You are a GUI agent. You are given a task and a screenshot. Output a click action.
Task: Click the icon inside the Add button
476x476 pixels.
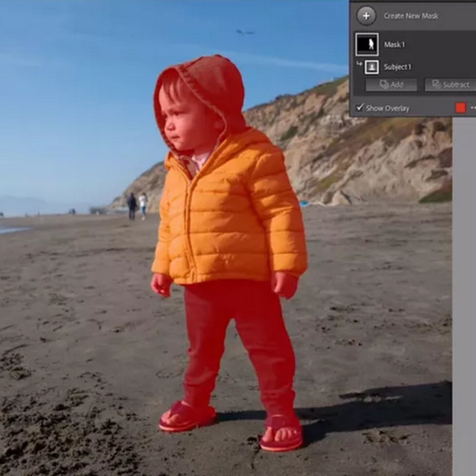(384, 84)
